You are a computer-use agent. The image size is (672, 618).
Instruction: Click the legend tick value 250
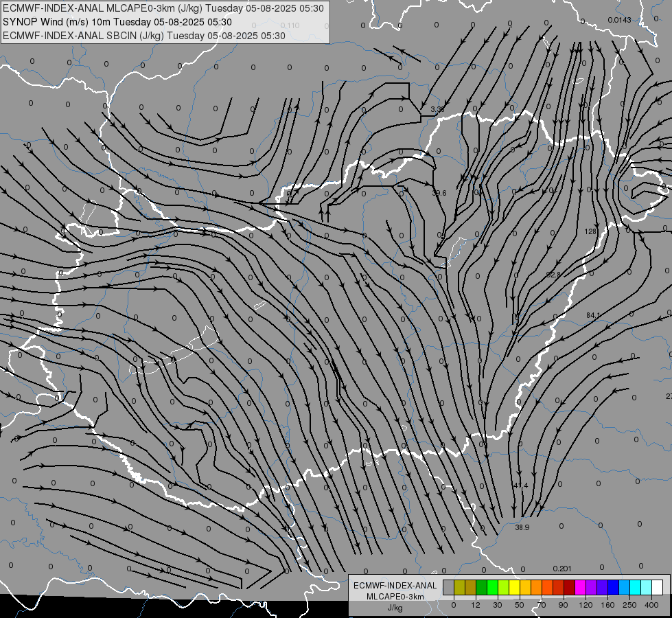pos(629,605)
